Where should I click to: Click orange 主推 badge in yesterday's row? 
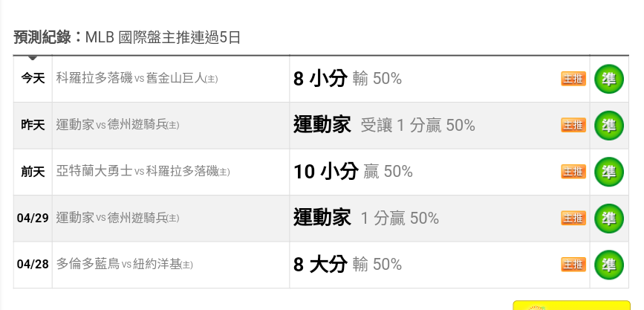(x=573, y=125)
